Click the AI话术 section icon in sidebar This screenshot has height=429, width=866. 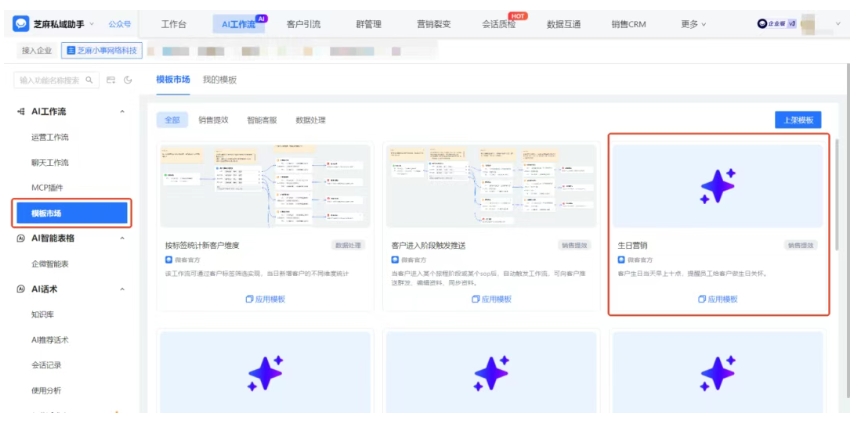[21, 289]
